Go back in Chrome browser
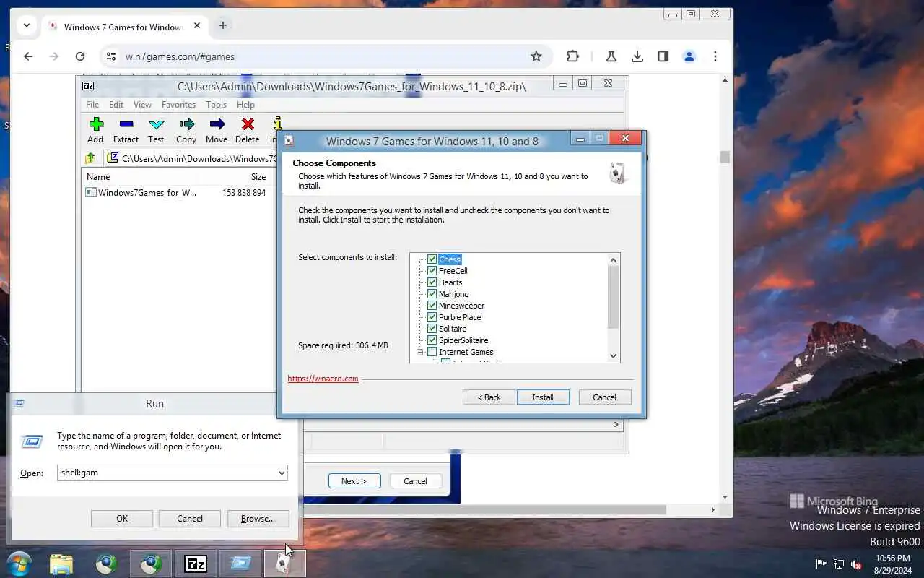This screenshot has width=924, height=578. pos(28,56)
